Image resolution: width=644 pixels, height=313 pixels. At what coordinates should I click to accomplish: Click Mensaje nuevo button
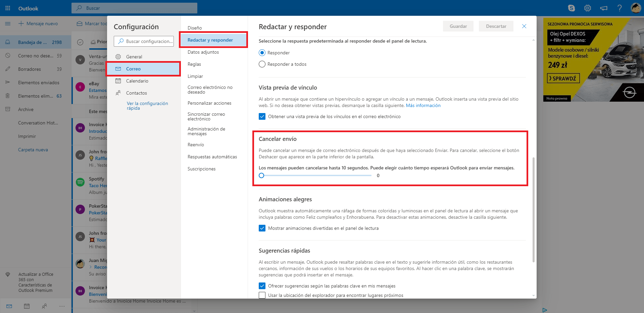click(38, 23)
